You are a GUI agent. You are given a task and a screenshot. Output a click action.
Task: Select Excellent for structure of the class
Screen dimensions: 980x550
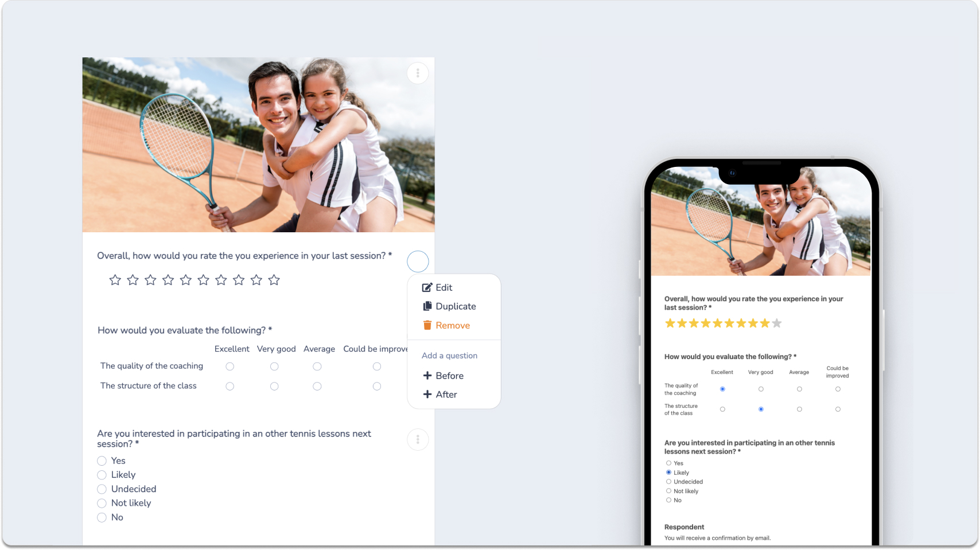click(x=230, y=387)
